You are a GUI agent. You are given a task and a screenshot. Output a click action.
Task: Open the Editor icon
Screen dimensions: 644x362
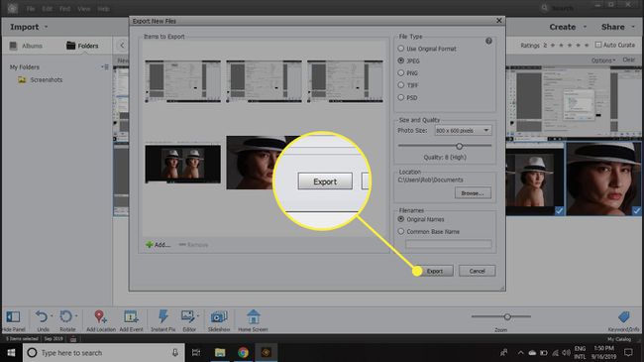pyautogui.click(x=187, y=316)
